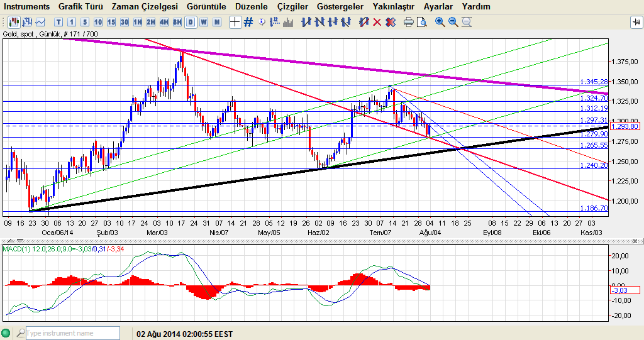The height and width of the screenshot is (340, 644).
Task: Select the horizontal line drawing tool
Action: [332, 22]
